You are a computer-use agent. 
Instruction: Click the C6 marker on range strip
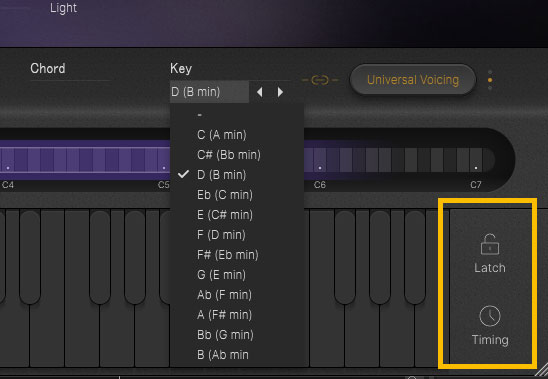319,185
